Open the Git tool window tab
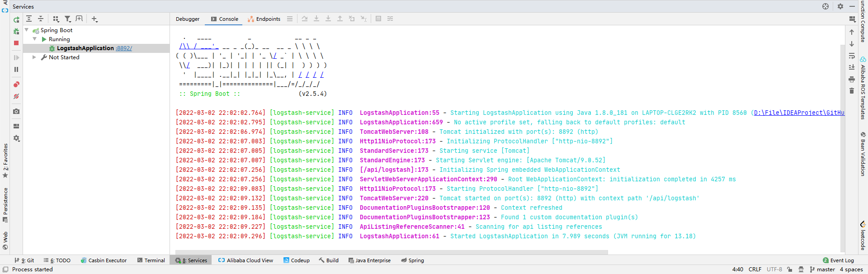 pos(24,260)
